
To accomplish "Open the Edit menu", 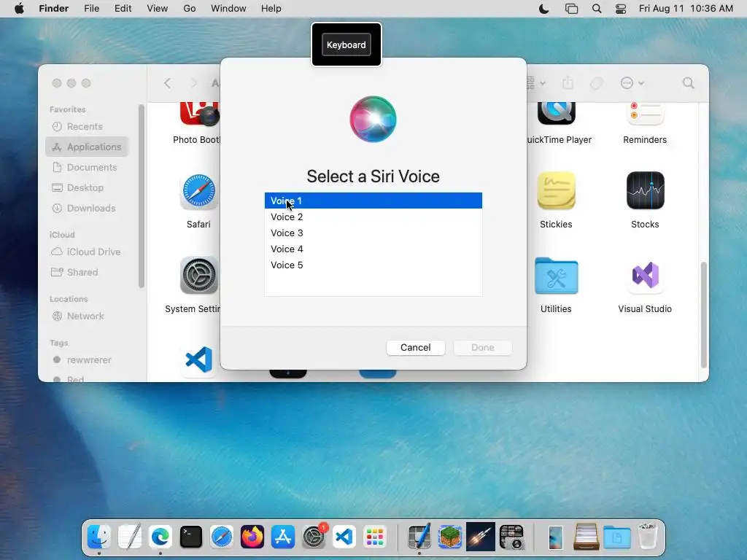I will pos(123,9).
